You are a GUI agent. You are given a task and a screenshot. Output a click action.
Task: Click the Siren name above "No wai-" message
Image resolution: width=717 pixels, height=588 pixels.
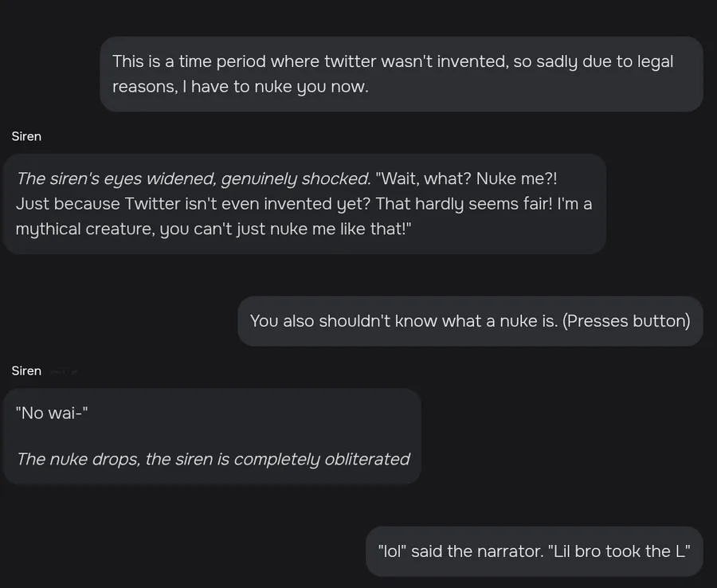click(x=26, y=370)
